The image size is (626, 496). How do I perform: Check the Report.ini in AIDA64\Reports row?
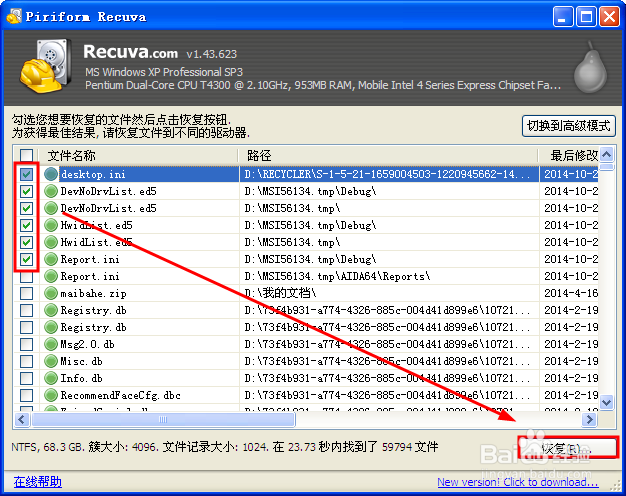pos(26,276)
